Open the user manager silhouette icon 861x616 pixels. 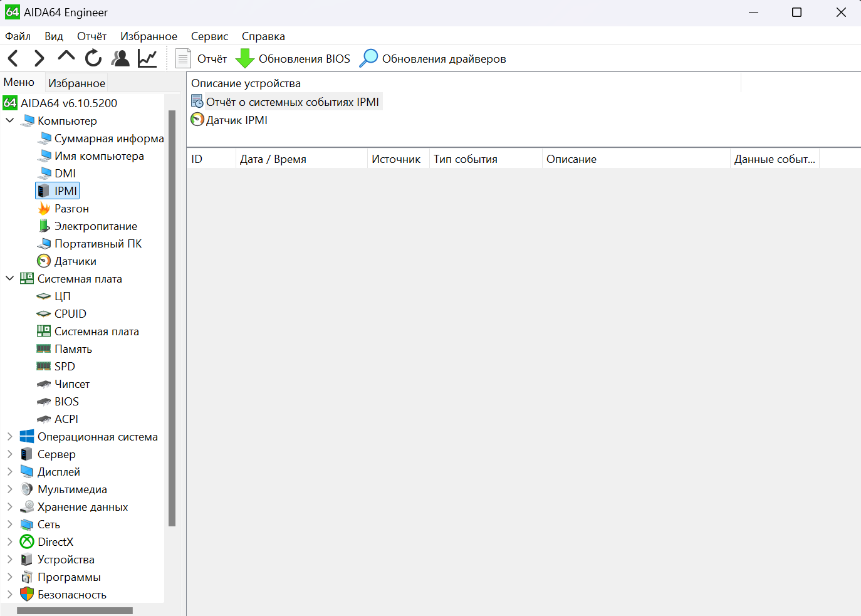coord(120,58)
